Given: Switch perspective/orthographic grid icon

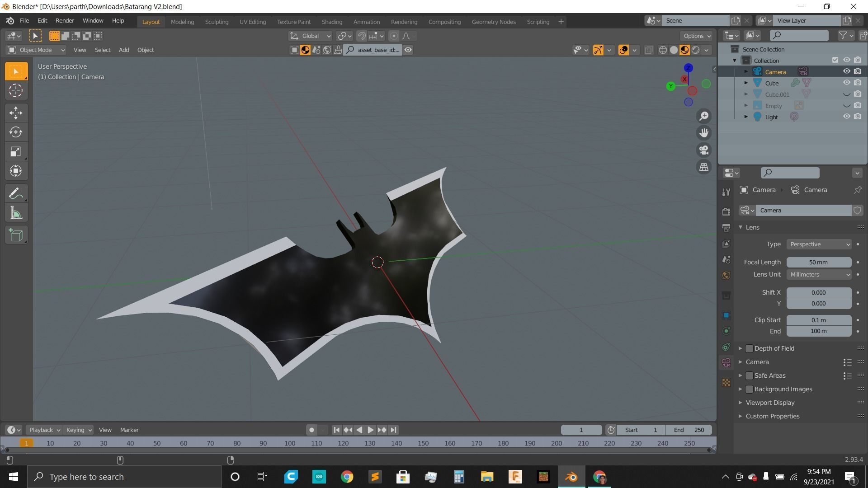Looking at the screenshot, I should click(x=704, y=167).
